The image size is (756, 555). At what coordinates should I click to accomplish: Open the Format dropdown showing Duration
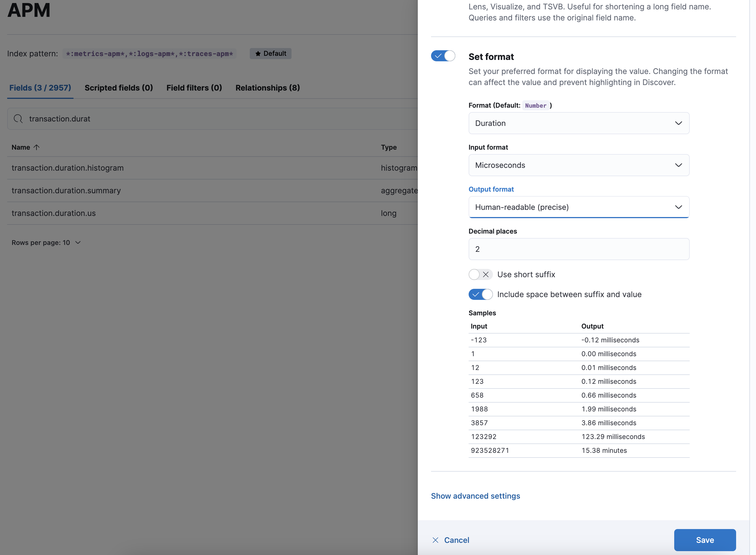point(578,123)
